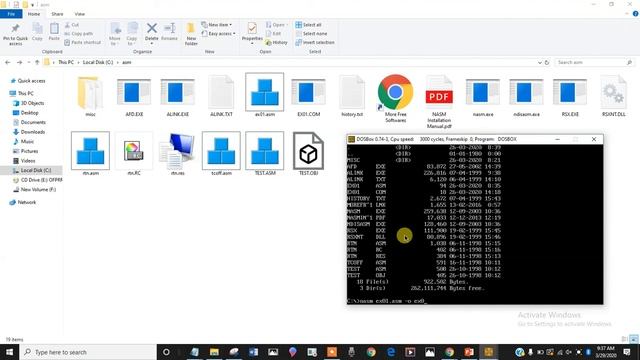The image size is (640, 360).
Task: Select Music in navigation pane
Action: click(24, 142)
